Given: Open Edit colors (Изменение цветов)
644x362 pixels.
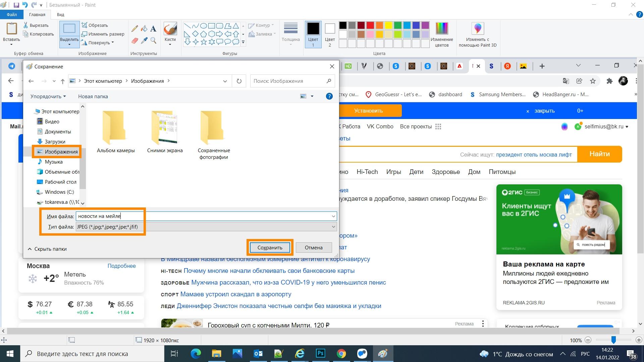Looking at the screenshot, I should point(442,35).
